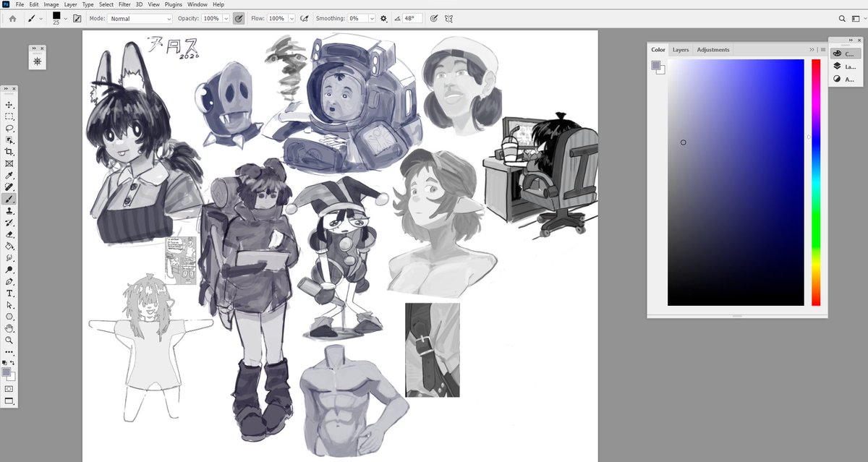Select the Frame tool
The height and width of the screenshot is (462, 868).
(x=9, y=163)
